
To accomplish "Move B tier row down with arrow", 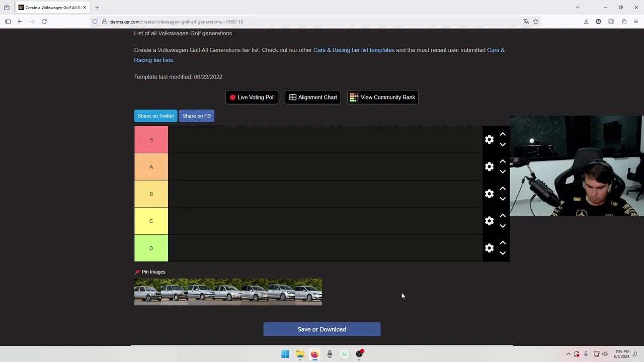I will 503,199.
